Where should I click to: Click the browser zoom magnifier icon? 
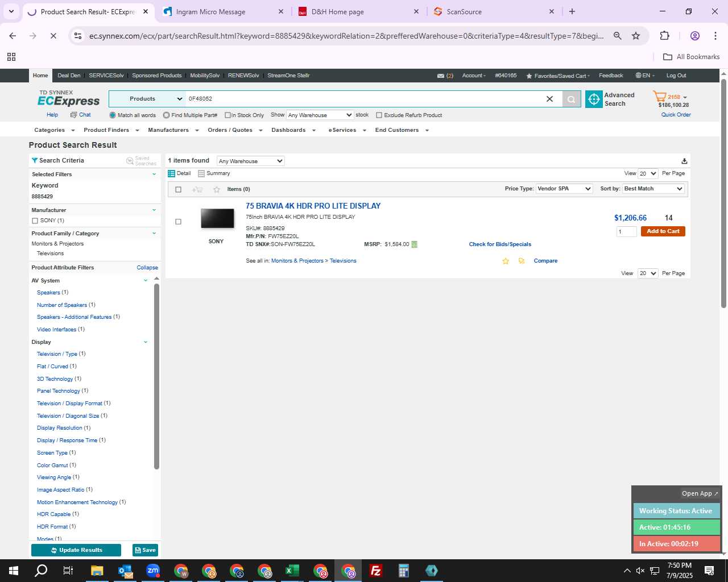tap(617, 36)
